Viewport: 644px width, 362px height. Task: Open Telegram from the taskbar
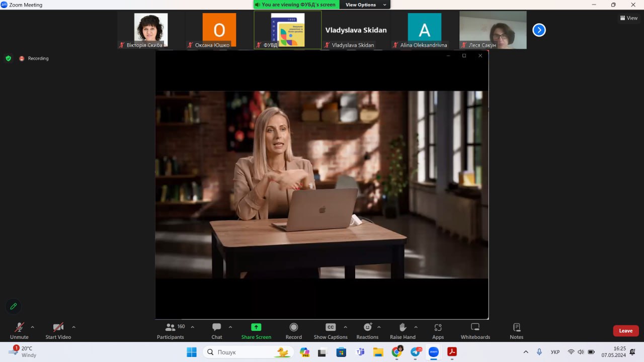pos(416,352)
